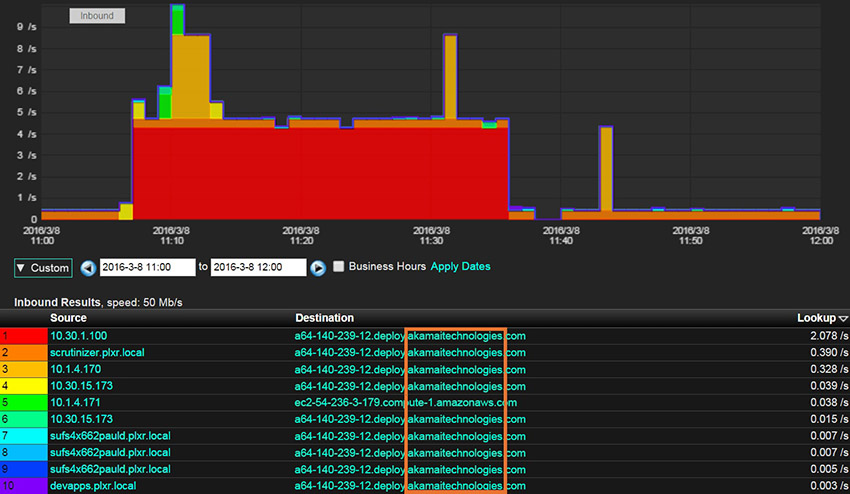Image resolution: width=850 pixels, height=494 pixels.
Task: Open source host 10.1.4.170
Action: click(75, 370)
